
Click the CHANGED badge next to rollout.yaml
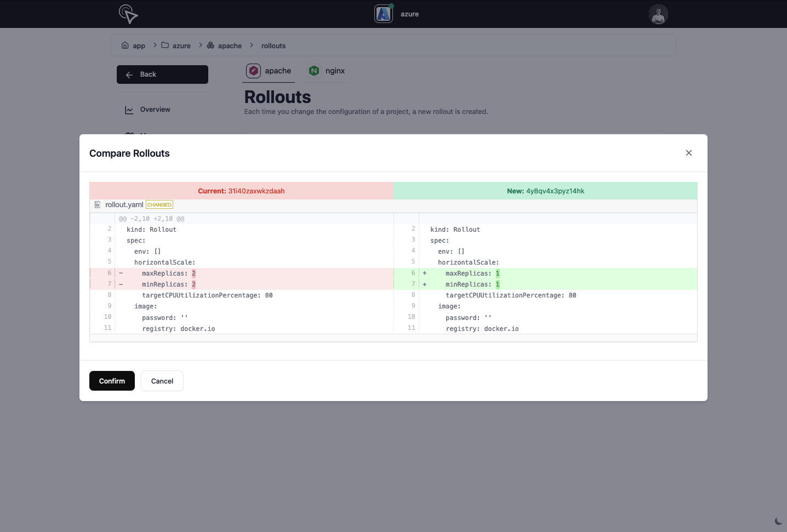pos(159,205)
